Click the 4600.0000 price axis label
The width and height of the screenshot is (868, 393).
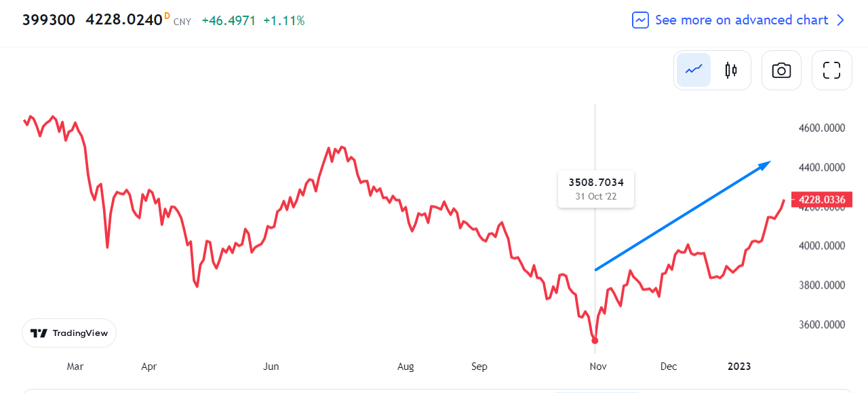click(822, 128)
